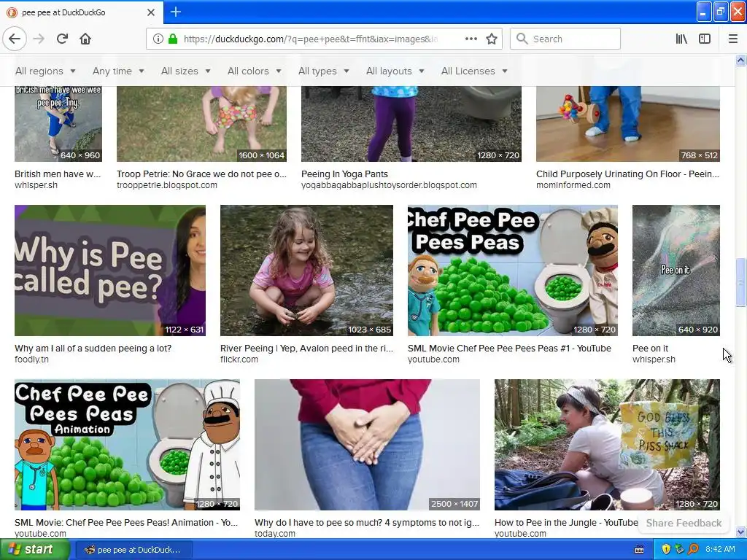The width and height of the screenshot is (747, 560).
Task: Click the forward navigation arrow
Action: coord(39,39)
